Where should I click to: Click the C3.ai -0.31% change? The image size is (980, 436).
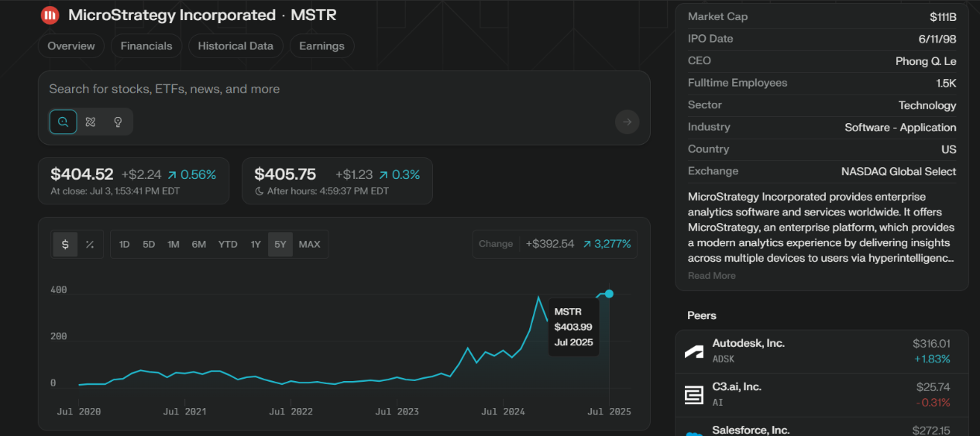(933, 402)
